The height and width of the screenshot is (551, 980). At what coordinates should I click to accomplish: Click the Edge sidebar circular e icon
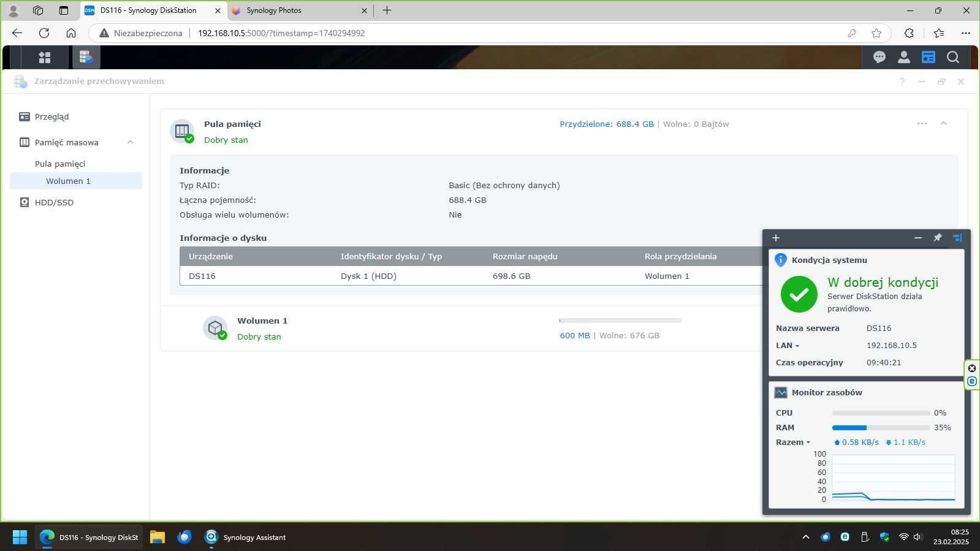[972, 381]
